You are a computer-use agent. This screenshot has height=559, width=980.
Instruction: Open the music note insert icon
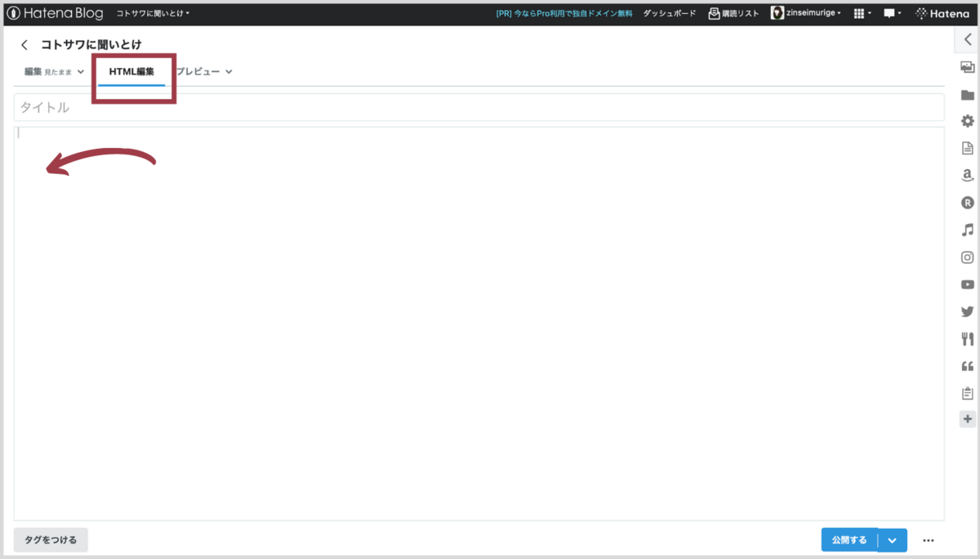(x=967, y=230)
